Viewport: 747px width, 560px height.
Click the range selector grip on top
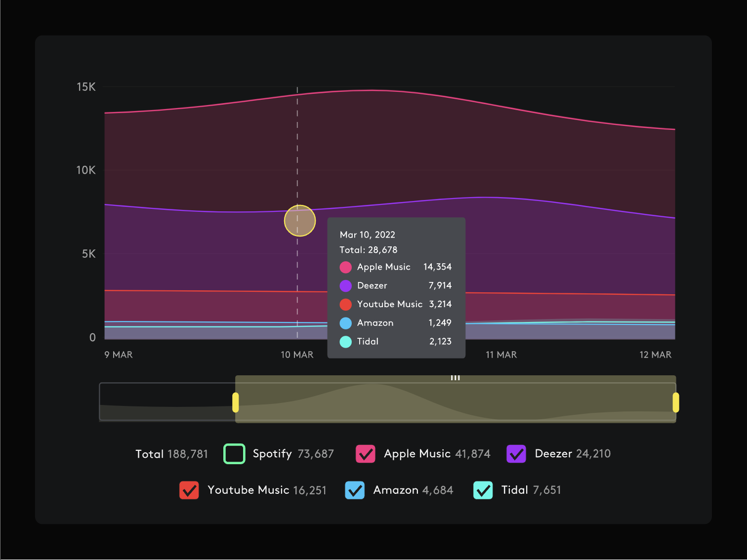pyautogui.click(x=455, y=378)
